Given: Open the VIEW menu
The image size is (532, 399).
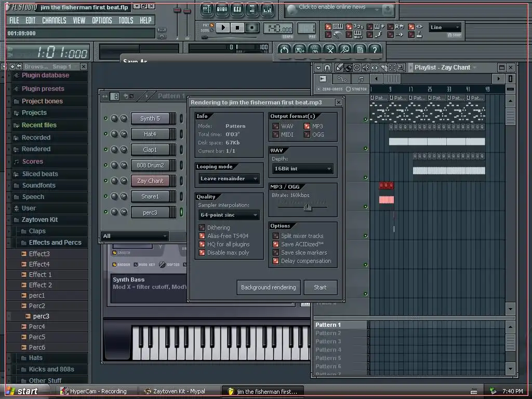Looking at the screenshot, I should pos(79,20).
